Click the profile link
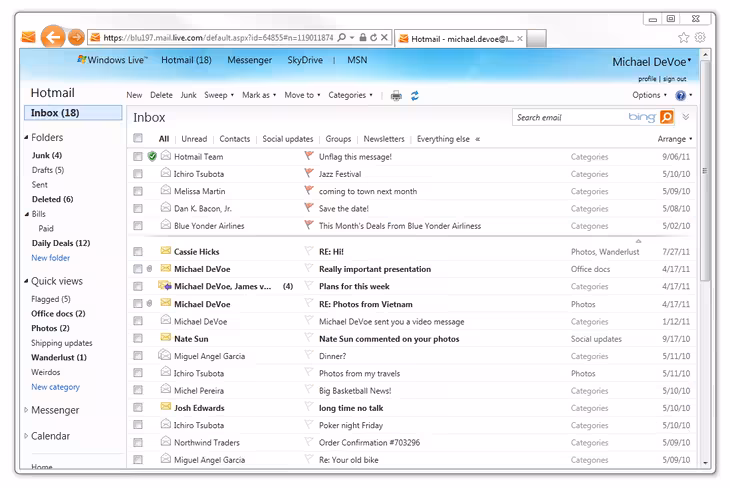 (x=647, y=79)
